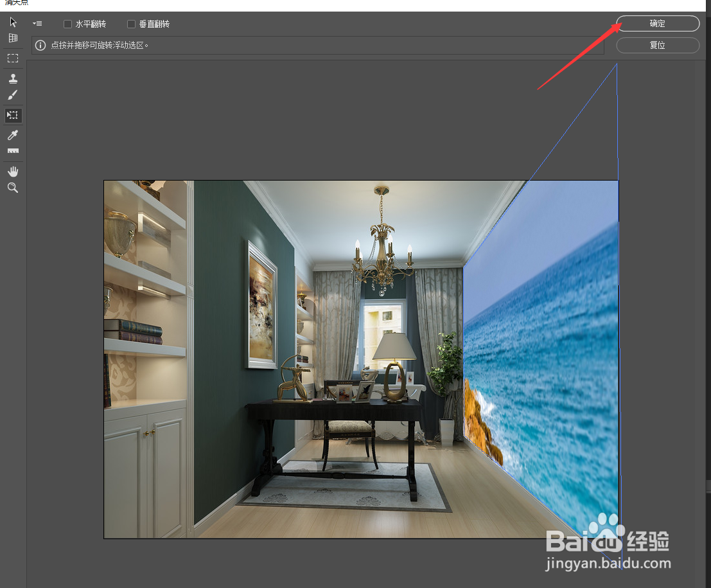Enable the 水平翻转 checkbox
The height and width of the screenshot is (588, 711).
tap(67, 24)
